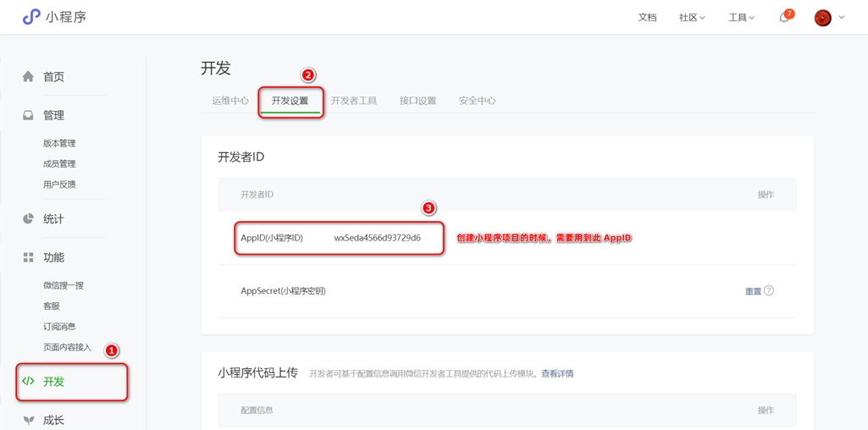Open the 查看详情 link
This screenshot has width=868, height=430.
[557, 373]
